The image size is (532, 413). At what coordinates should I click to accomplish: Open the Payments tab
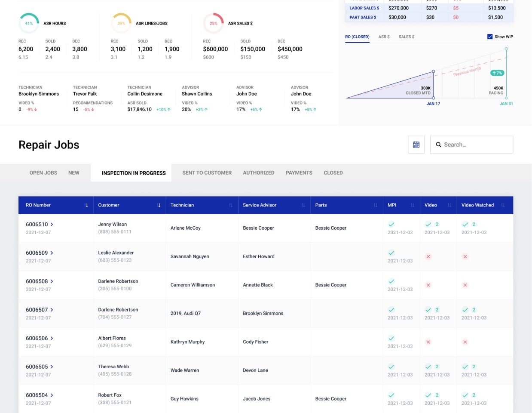click(x=299, y=173)
